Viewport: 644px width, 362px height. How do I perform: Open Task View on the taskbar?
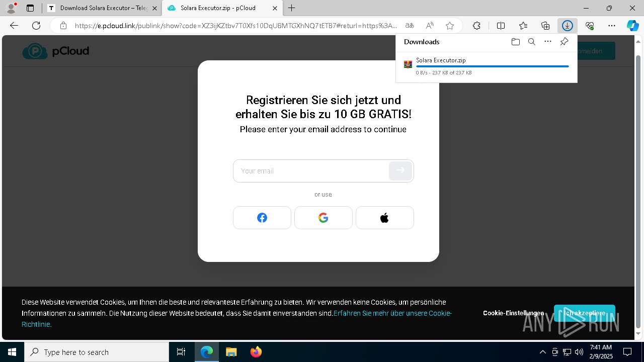pyautogui.click(x=181, y=352)
